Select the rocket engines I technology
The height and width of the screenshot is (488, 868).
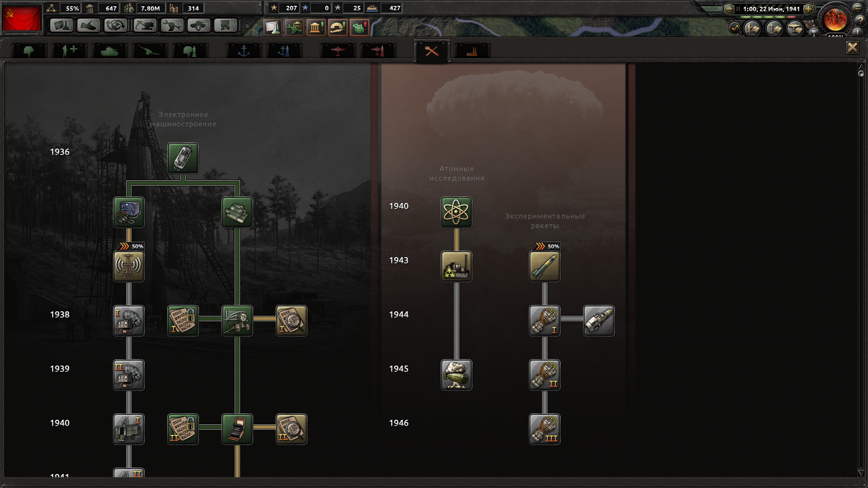545,321
